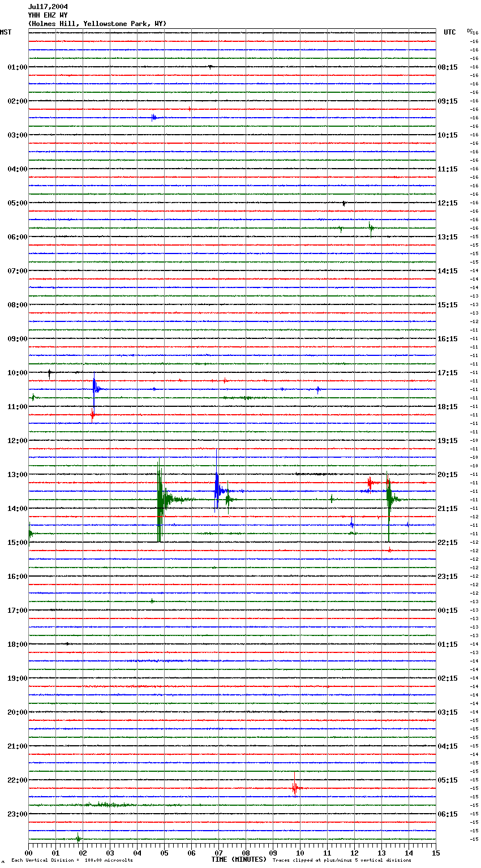Select the 14:00 MST row label

(18, 509)
